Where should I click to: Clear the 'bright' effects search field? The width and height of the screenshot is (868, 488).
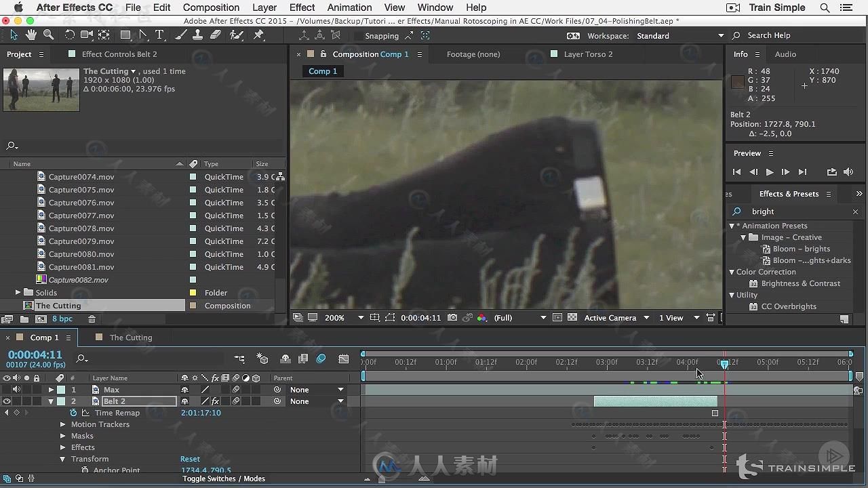(x=855, y=211)
